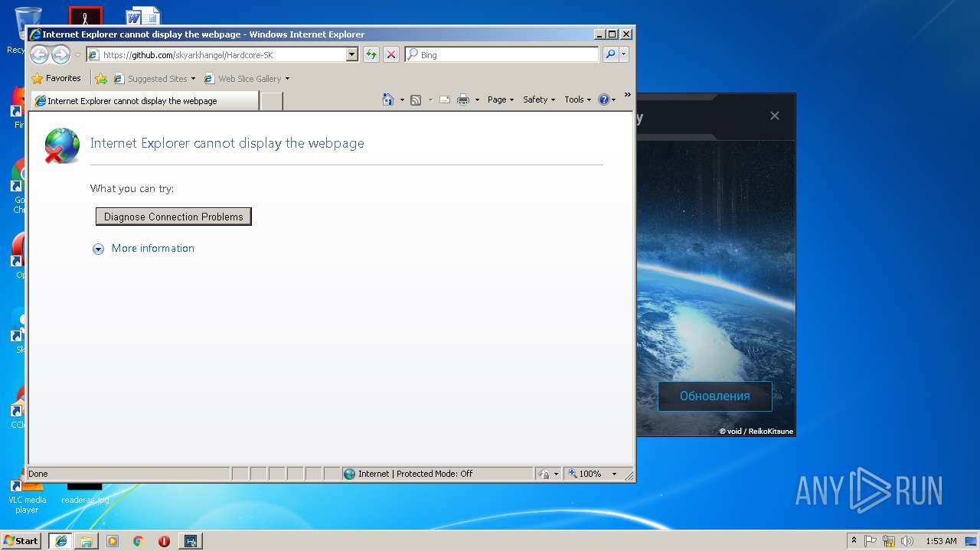Go forward with the Forward arrow button
Image resolution: width=980 pixels, height=551 pixels.
point(60,54)
